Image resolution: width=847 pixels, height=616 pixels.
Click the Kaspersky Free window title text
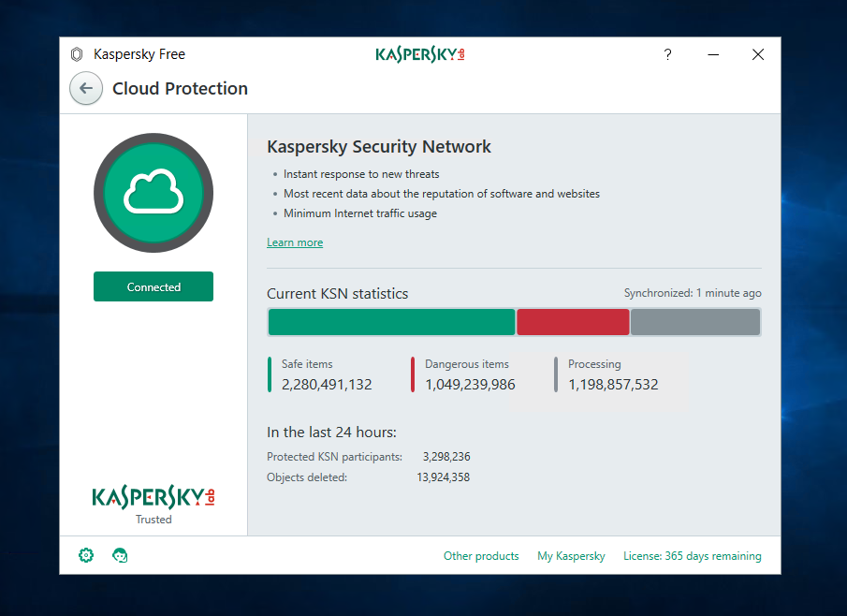click(139, 54)
